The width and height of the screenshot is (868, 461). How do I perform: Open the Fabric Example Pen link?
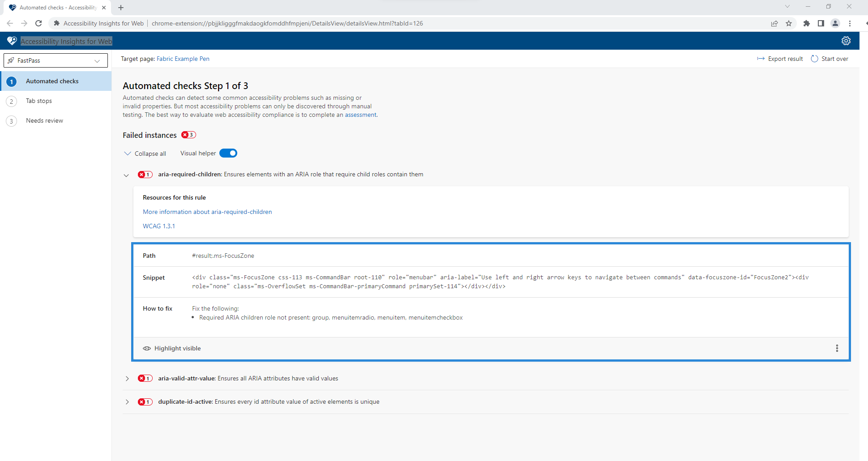coord(183,59)
